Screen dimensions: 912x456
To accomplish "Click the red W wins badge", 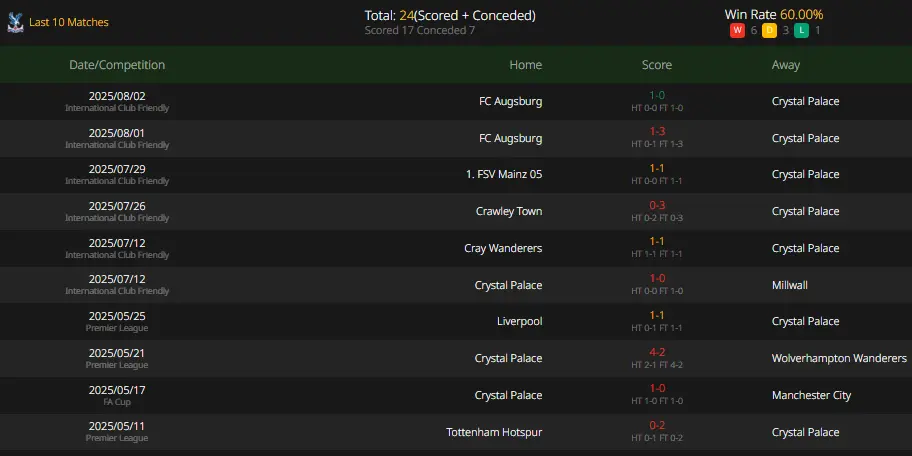I will (737, 31).
